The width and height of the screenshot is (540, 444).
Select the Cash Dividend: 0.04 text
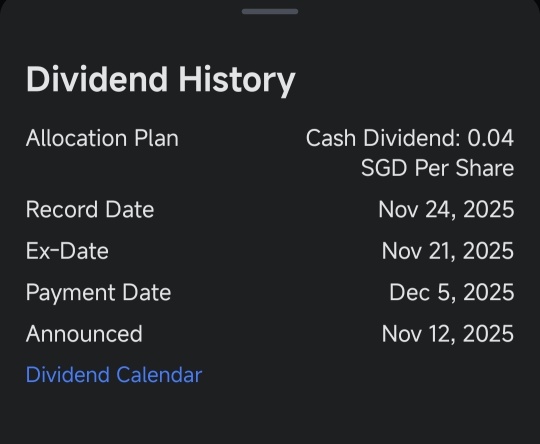click(410, 138)
